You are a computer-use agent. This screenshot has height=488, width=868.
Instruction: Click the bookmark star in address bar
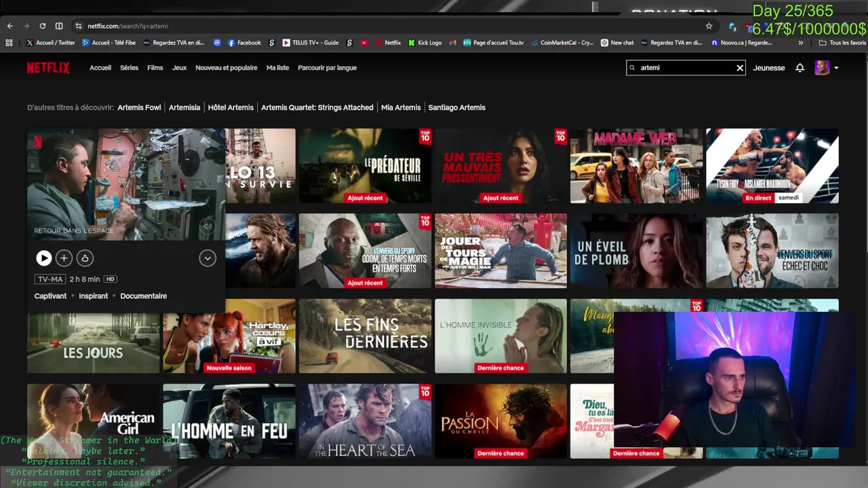tap(709, 26)
